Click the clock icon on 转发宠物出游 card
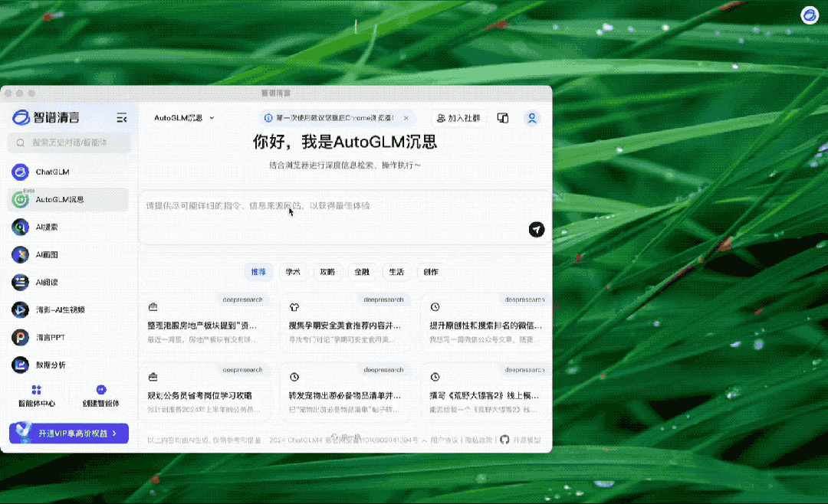Image resolution: width=828 pixels, height=504 pixels. (294, 377)
